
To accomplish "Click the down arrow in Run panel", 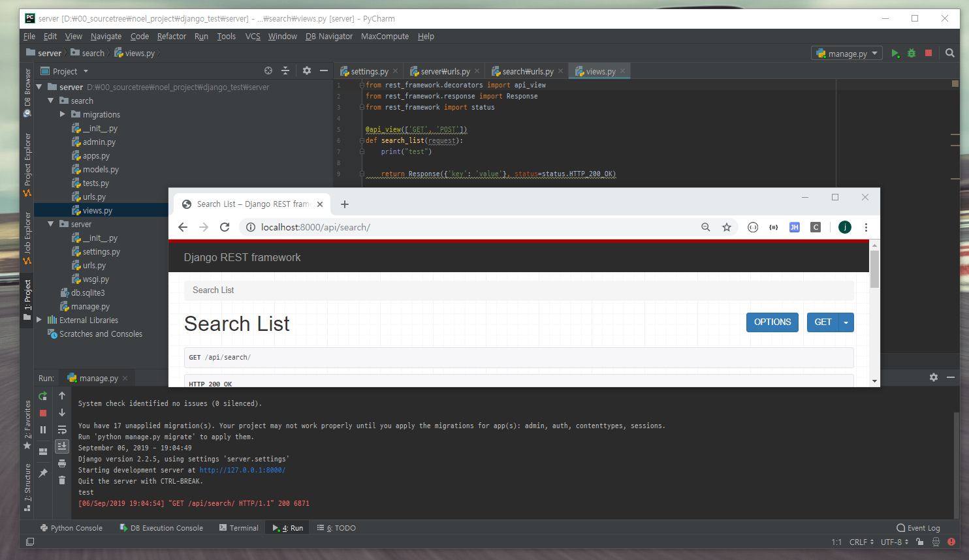I will [x=62, y=412].
